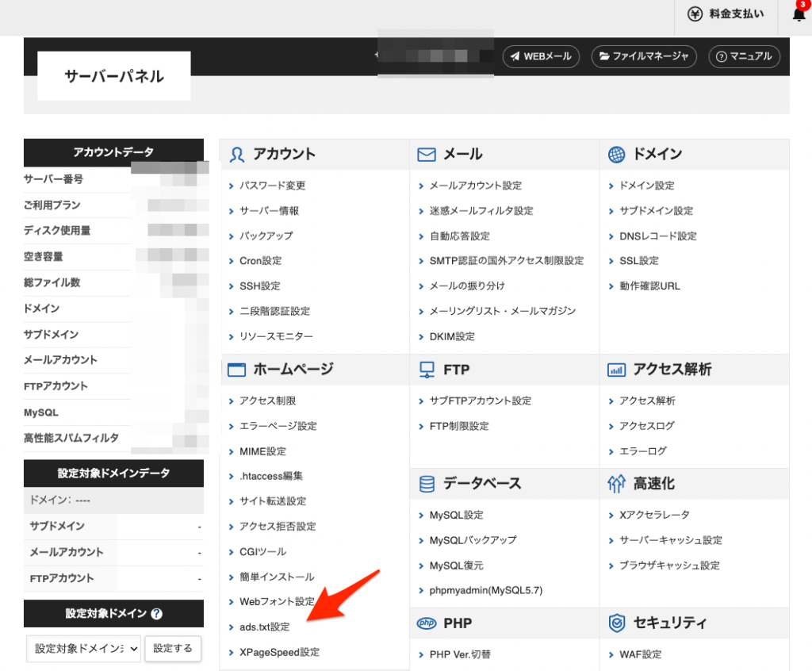Open the マニュアル button
The width and height of the screenshot is (812, 671).
744,56
